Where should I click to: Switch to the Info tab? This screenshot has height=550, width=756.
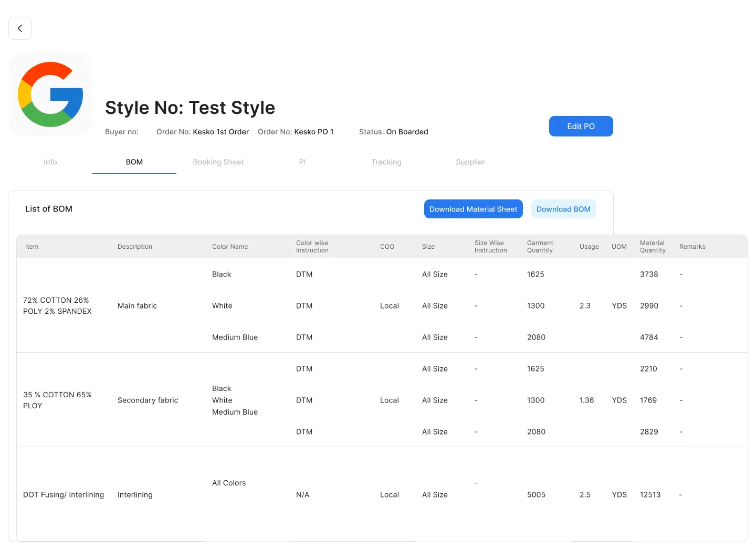click(x=50, y=162)
